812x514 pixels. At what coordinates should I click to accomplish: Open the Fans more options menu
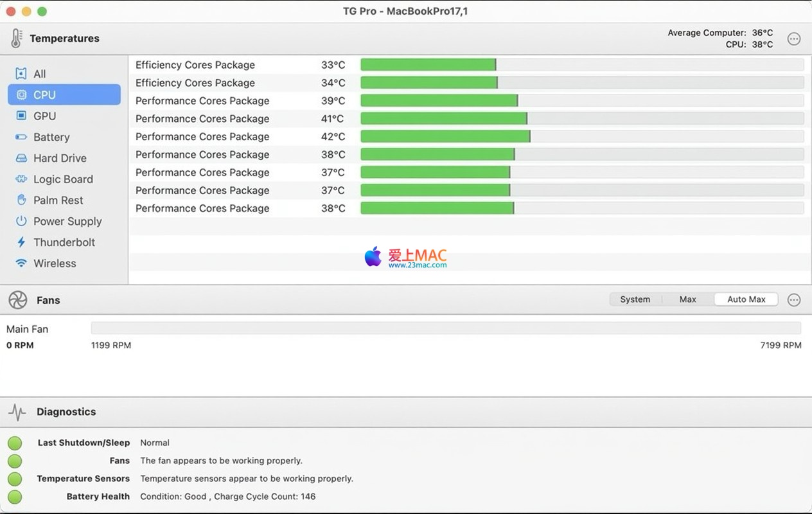point(794,300)
